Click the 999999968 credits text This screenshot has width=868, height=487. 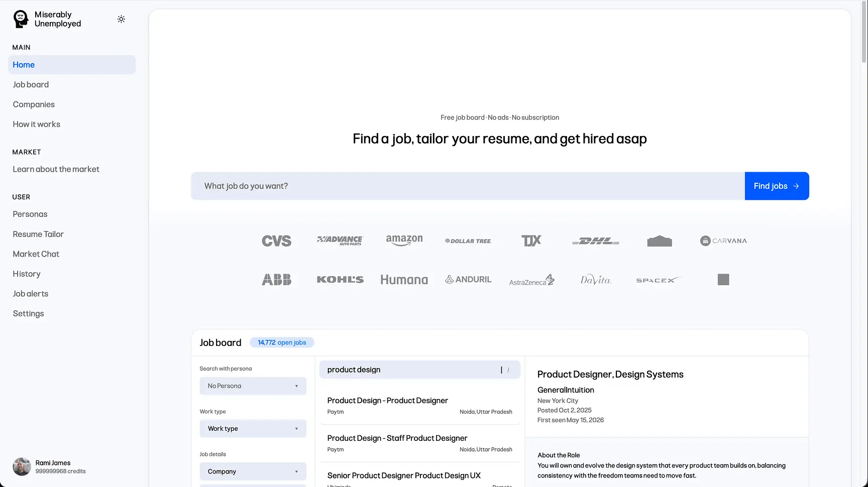(61, 471)
